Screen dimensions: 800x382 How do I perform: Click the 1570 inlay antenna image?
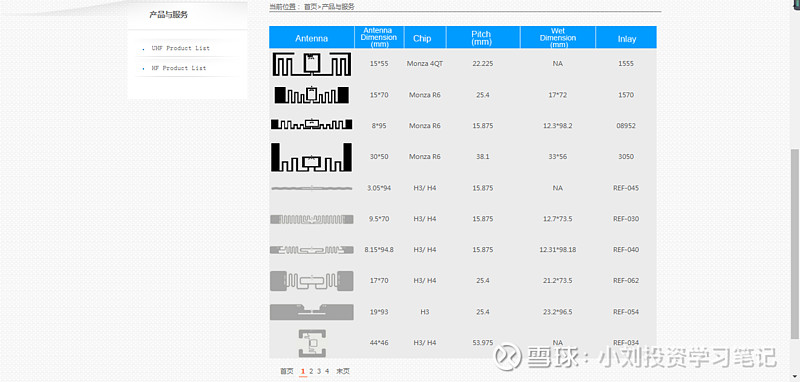(x=311, y=95)
